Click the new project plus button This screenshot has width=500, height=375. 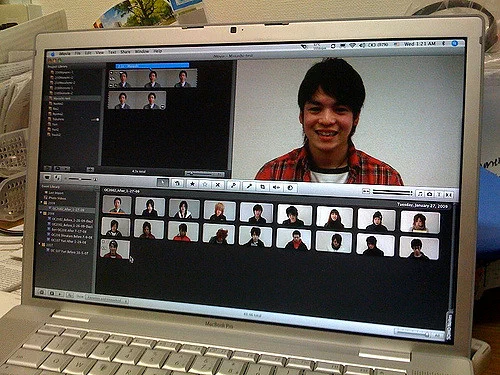pos(90,169)
